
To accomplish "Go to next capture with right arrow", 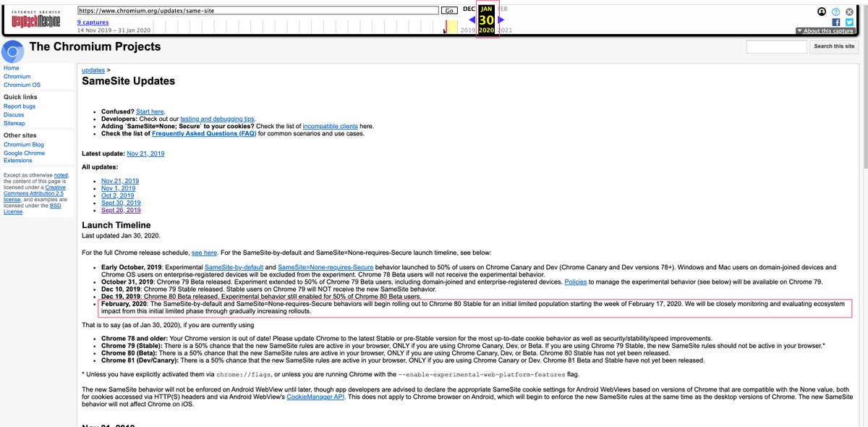I will pos(501,20).
